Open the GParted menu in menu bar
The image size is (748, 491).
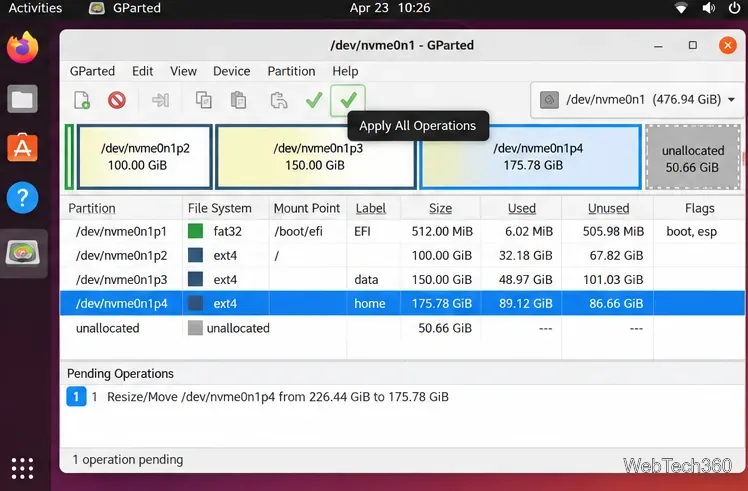point(92,71)
